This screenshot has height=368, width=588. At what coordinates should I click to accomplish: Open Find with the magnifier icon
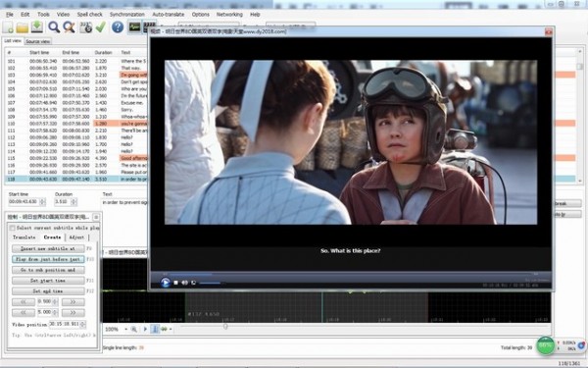pos(54,27)
